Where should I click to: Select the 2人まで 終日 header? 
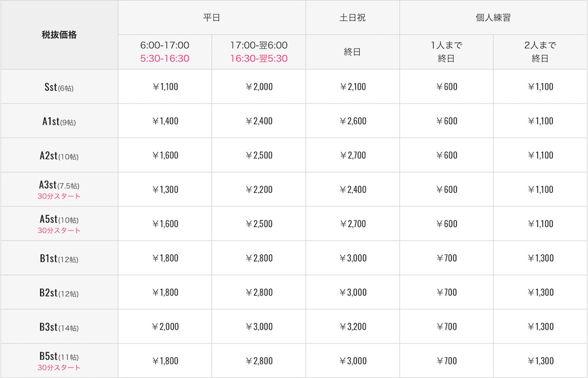540,52
